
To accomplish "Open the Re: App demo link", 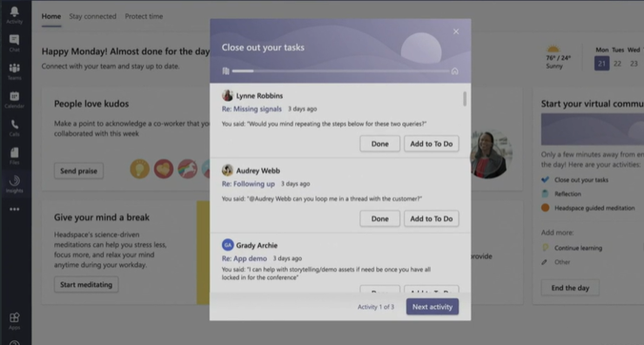I will pos(245,258).
